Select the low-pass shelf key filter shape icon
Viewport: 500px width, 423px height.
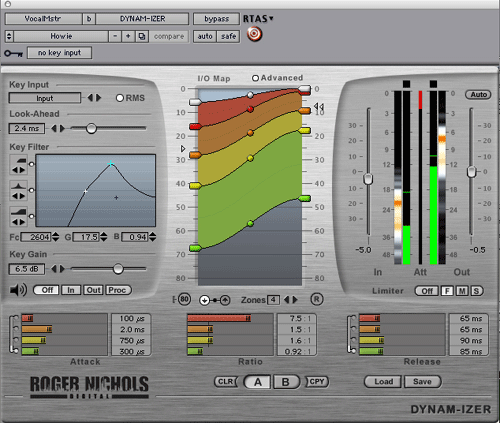pos(19,217)
